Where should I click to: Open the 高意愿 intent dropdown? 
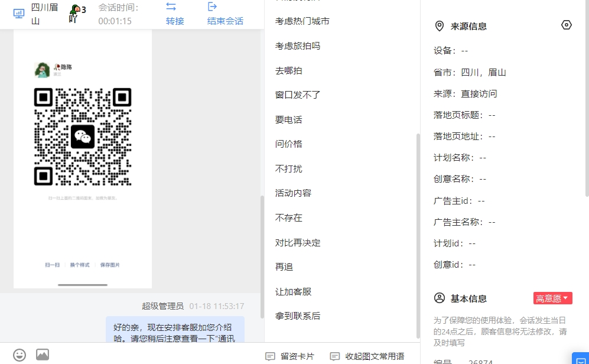[x=552, y=298]
